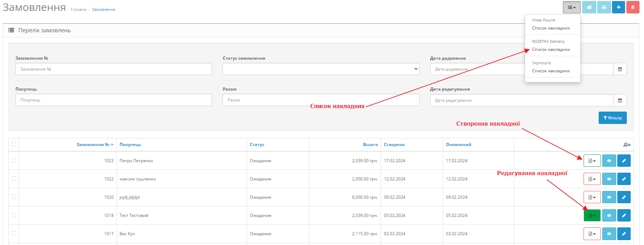View order 1023 with eye icon

[x=609, y=161]
